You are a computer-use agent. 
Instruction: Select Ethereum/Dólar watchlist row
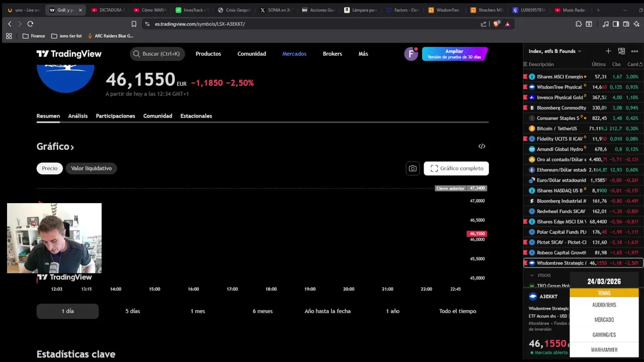tap(584, 170)
